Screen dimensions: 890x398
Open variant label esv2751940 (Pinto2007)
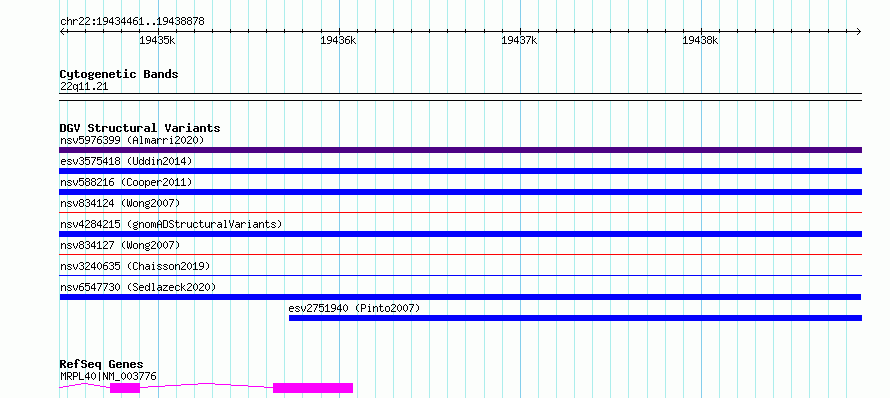coord(354,308)
